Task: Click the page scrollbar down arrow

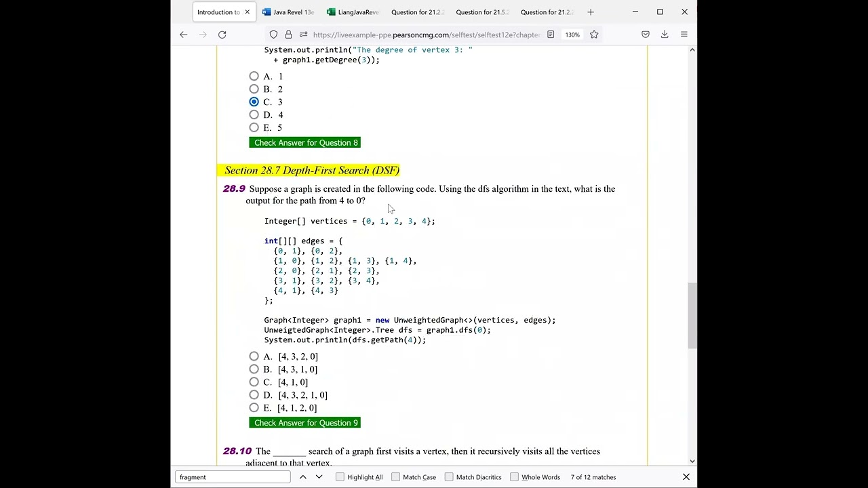Action: [x=692, y=461]
